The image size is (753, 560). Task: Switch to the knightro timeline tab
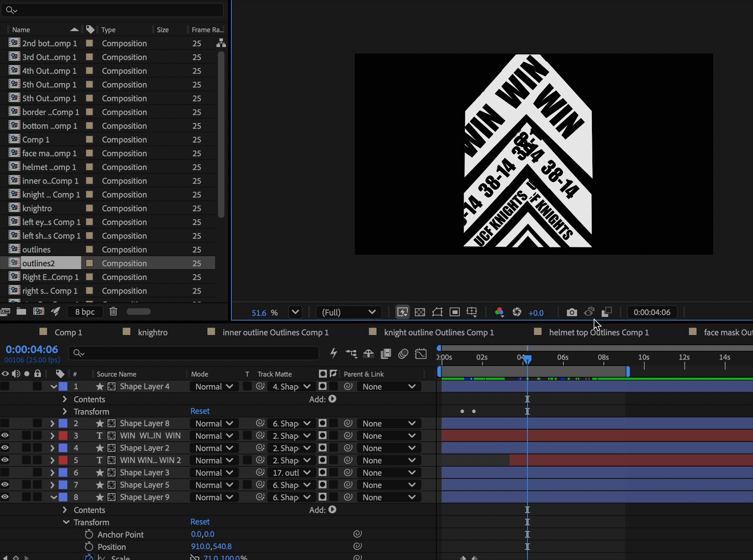click(x=153, y=332)
